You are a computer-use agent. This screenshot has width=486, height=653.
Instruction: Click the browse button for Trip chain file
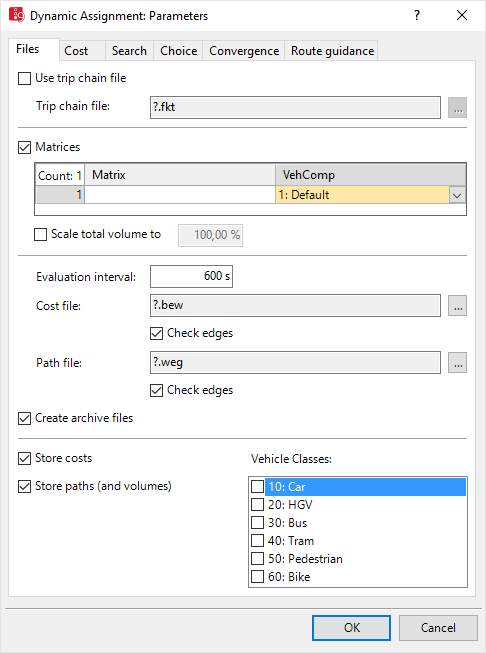point(457,108)
